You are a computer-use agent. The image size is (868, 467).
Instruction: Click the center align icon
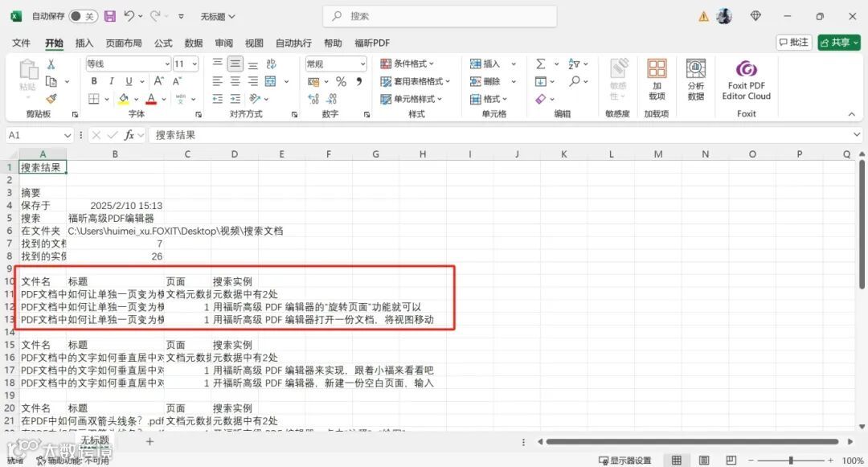pyautogui.click(x=235, y=81)
